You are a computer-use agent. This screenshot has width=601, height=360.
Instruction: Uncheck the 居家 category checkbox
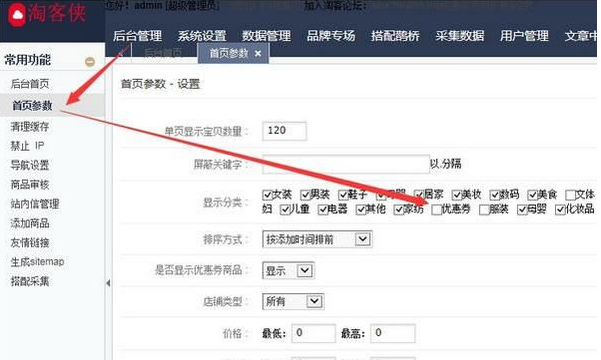[x=419, y=195]
